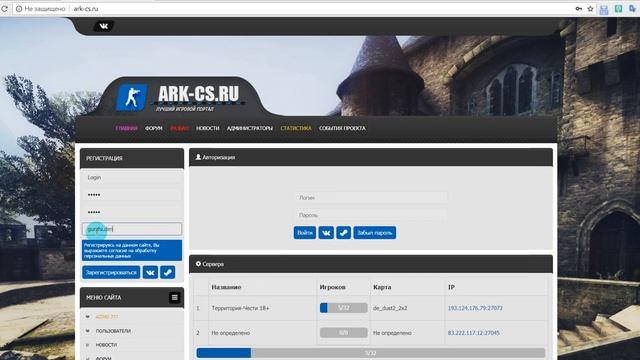Click the Название column header

pyautogui.click(x=226, y=287)
